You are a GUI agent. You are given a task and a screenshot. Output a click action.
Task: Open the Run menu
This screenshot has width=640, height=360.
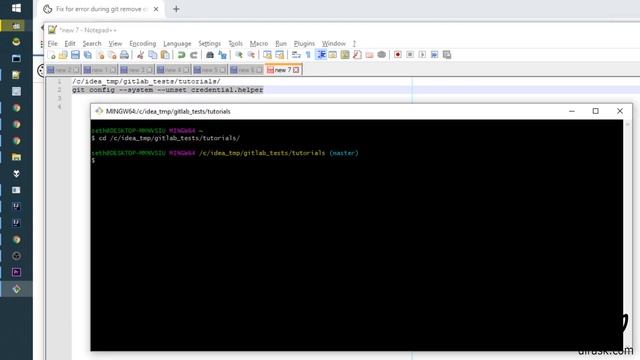pyautogui.click(x=281, y=43)
